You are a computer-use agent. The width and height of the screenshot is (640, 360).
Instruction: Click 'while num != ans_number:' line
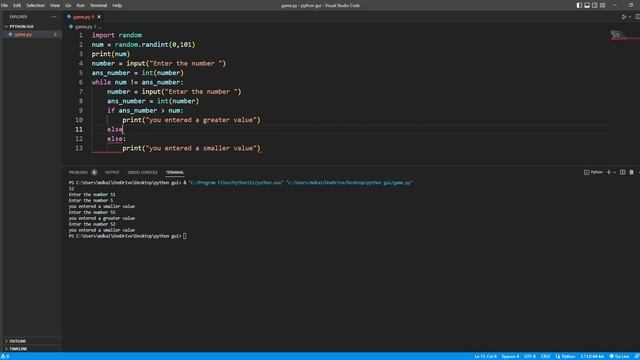tap(138, 82)
